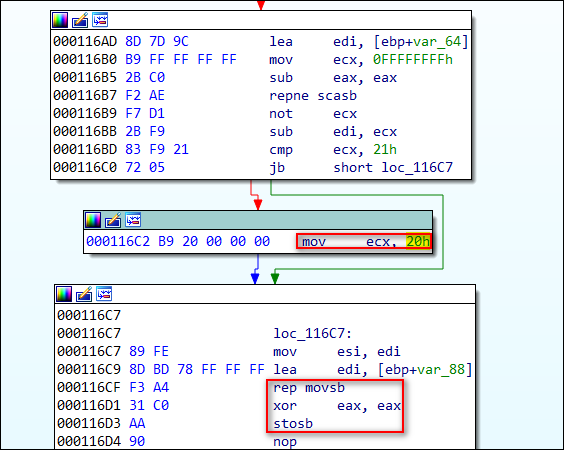Click the loc_116C7 jump target in jb line
The width and height of the screenshot is (564, 450).
417,168
